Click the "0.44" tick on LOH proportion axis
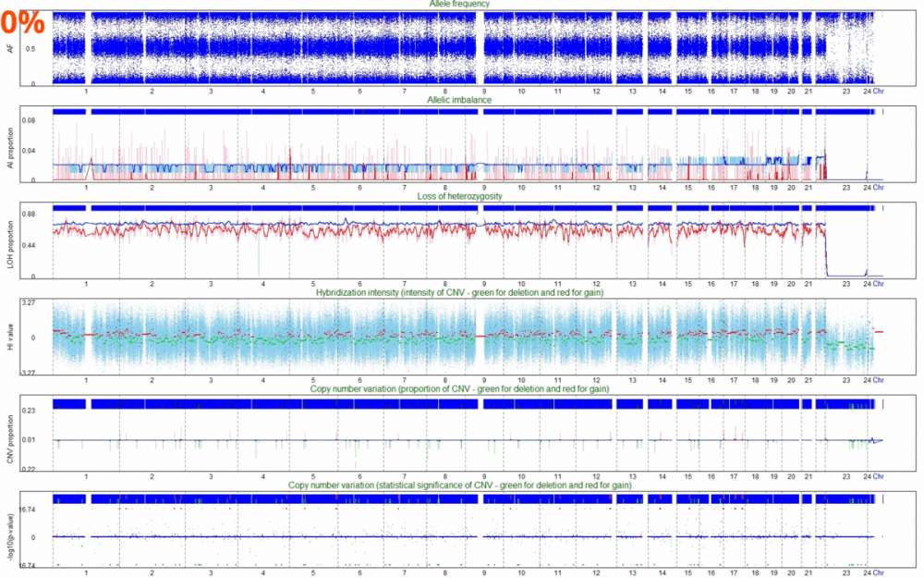This screenshot has height=578, width=924. coord(29,245)
